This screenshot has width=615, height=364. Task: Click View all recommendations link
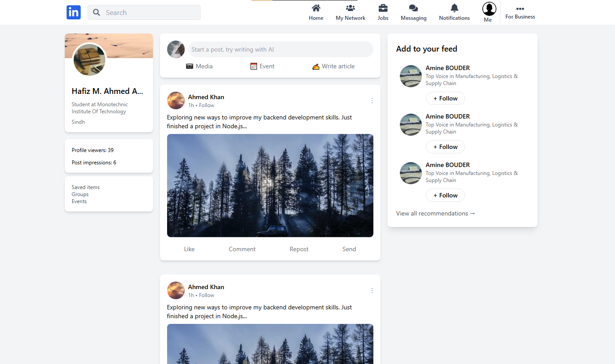[436, 213]
